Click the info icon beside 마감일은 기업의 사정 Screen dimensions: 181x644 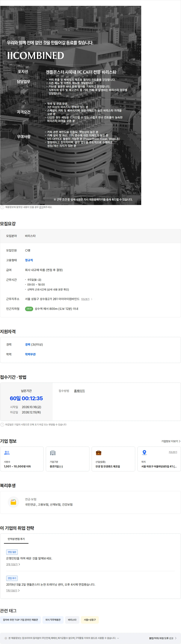2,425
